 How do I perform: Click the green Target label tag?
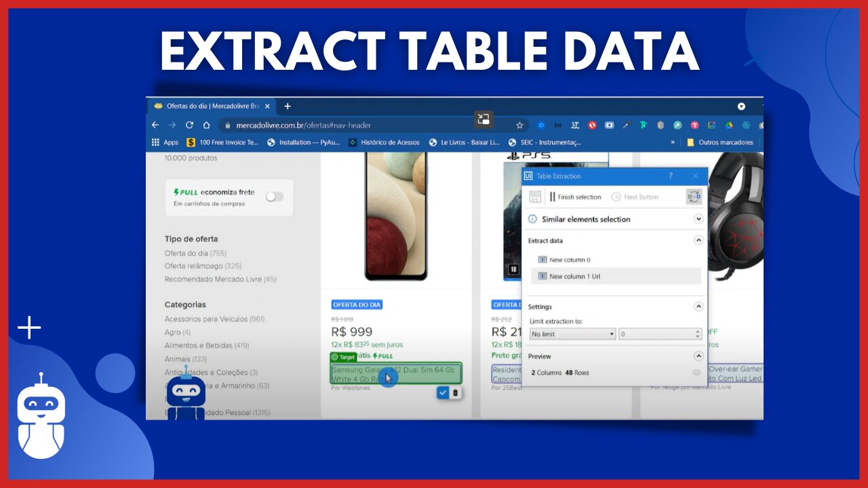[x=343, y=357]
